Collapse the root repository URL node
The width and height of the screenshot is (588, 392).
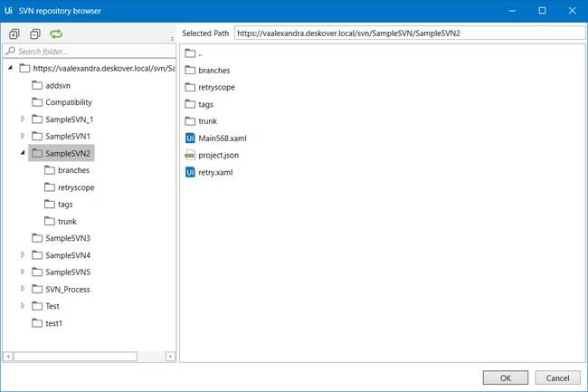pos(11,68)
